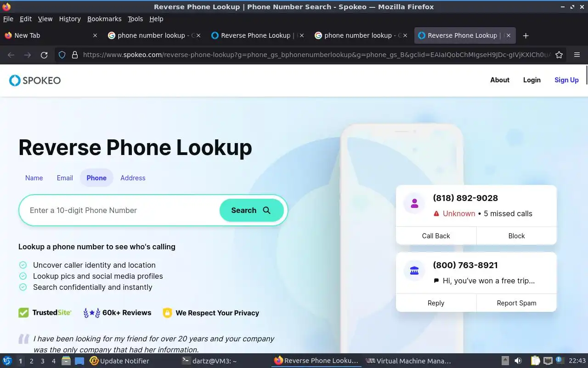Close the active Reverse Phone Lookup tab
Screen dimensions: 588x368
(509, 35)
